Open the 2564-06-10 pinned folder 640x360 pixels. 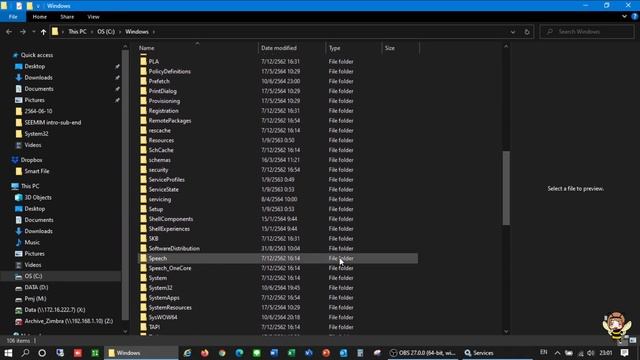[38, 111]
